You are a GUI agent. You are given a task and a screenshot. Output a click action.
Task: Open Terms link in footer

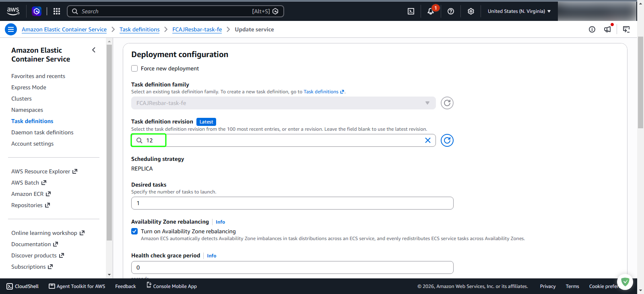pyautogui.click(x=572, y=286)
